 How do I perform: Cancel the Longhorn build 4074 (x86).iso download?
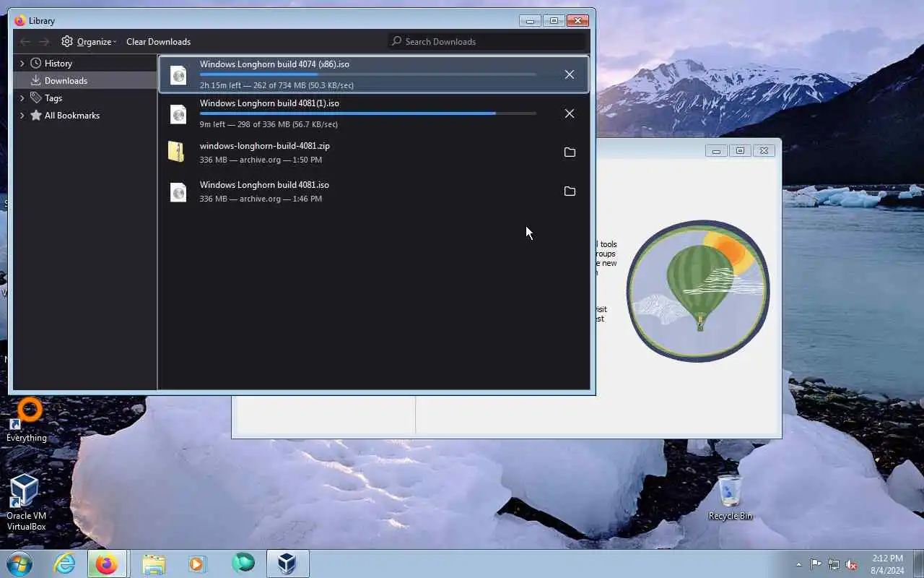[x=570, y=74]
